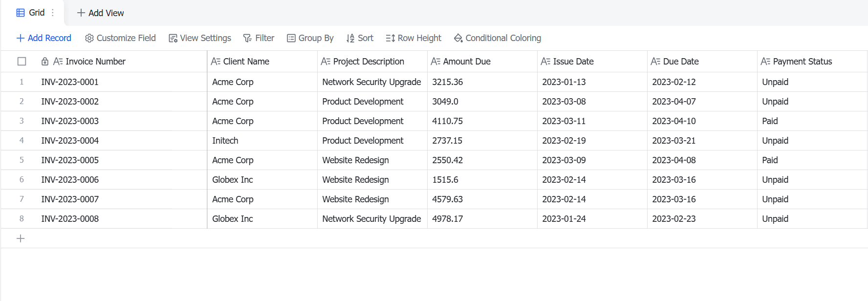This screenshot has width=868, height=301.
Task: Click the Initech client cell
Action: tap(262, 141)
